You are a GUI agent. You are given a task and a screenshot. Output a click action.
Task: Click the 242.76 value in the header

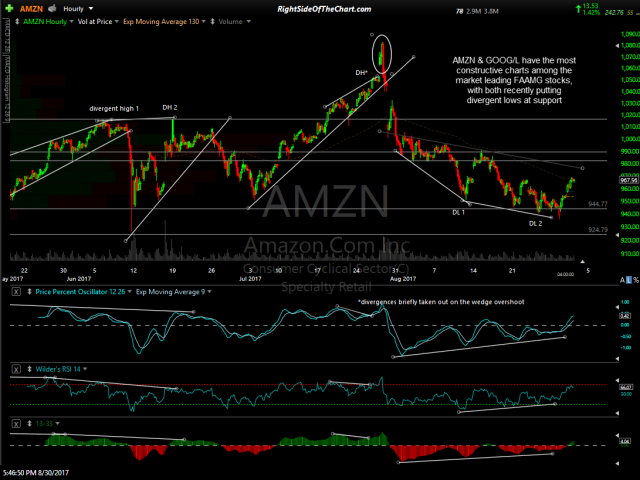coord(614,13)
